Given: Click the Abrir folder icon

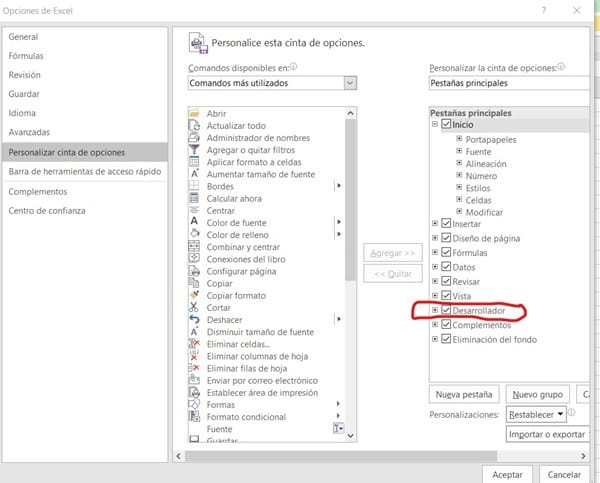Looking at the screenshot, I should [x=194, y=113].
